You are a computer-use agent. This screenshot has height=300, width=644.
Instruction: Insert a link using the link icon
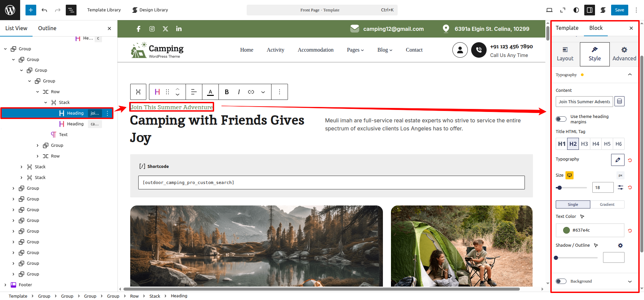251,92
